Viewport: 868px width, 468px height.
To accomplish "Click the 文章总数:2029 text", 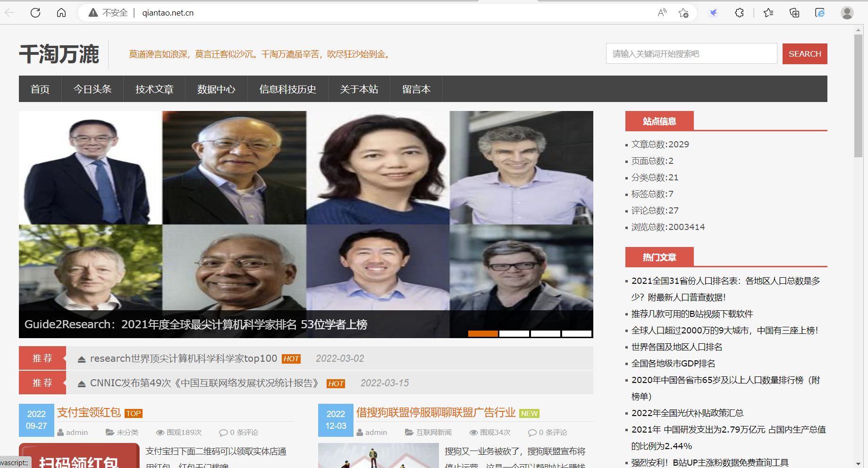I will [660, 144].
